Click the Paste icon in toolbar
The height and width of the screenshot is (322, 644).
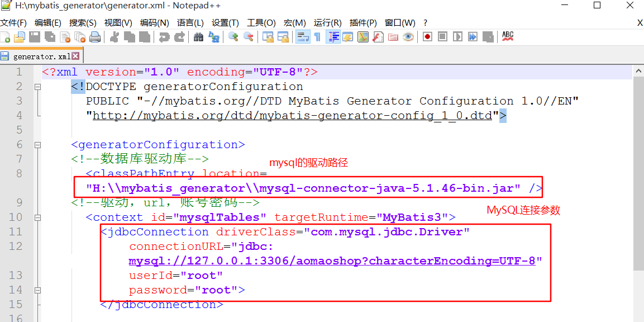tap(145, 37)
